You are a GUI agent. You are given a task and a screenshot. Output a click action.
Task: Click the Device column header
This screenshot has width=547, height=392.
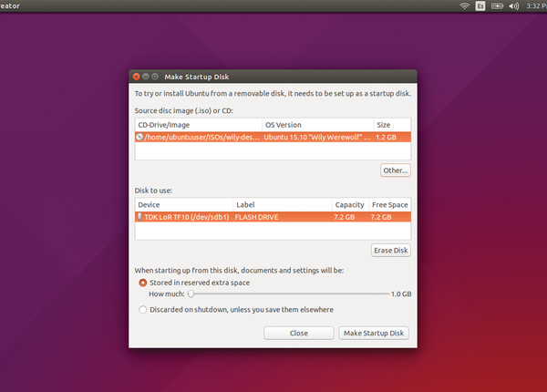184,205
